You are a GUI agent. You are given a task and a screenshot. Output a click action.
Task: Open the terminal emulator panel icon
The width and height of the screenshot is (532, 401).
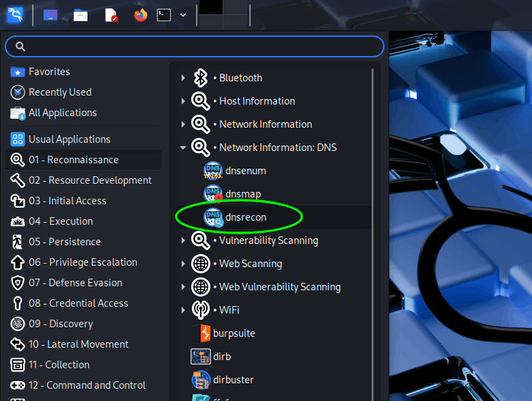[x=163, y=15]
